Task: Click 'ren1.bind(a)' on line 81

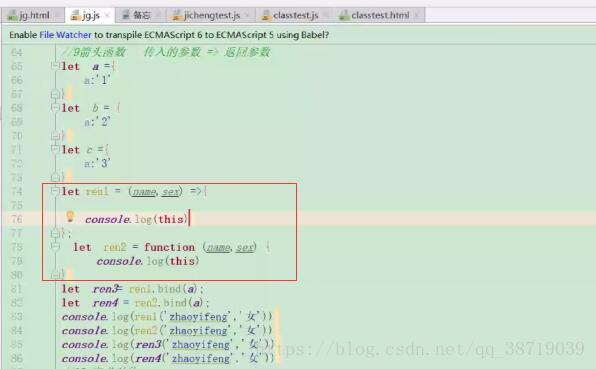Action: [163, 289]
